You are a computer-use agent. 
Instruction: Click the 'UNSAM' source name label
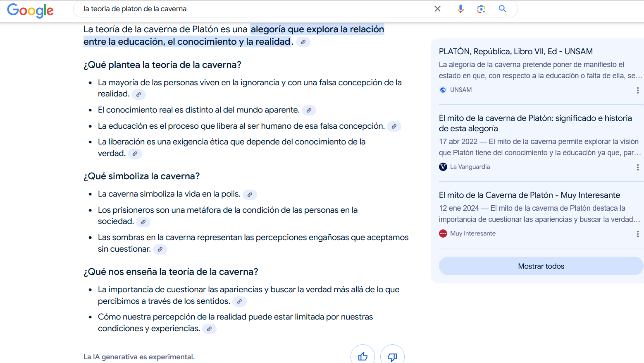click(461, 90)
